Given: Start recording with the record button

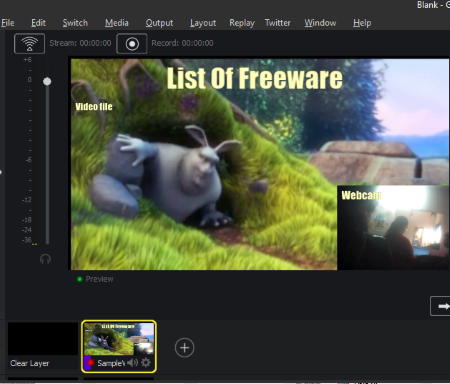Looking at the screenshot, I should tap(132, 44).
